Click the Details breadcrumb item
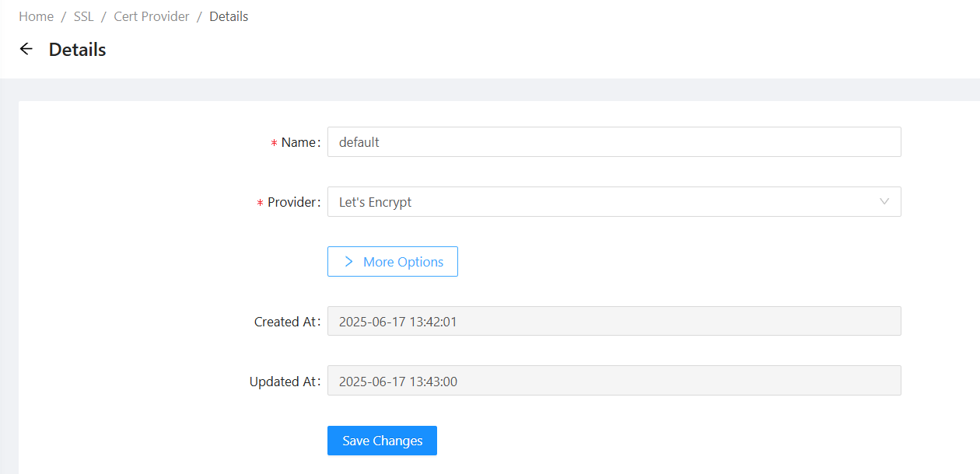The width and height of the screenshot is (980, 474). (x=229, y=16)
